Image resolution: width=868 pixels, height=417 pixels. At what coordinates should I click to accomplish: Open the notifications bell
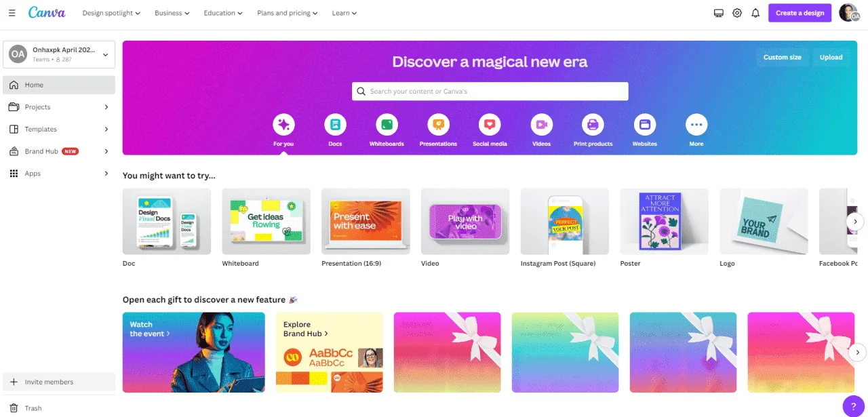coord(755,13)
